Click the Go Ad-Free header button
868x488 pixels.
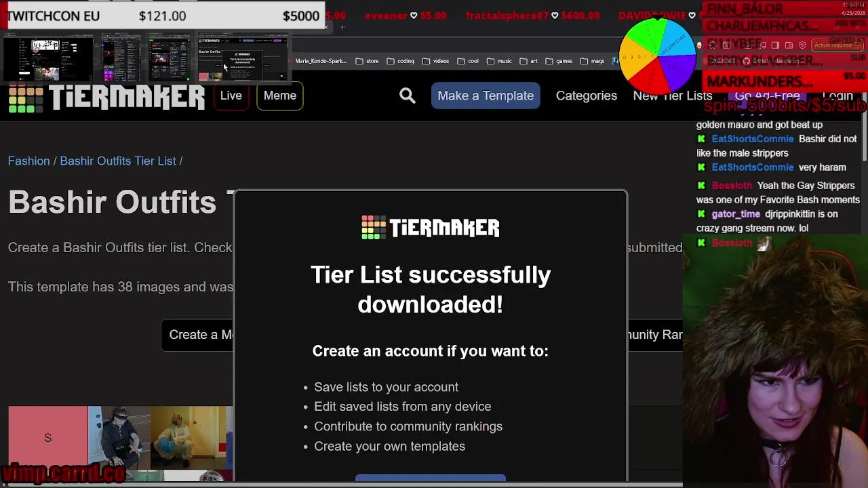point(767,96)
